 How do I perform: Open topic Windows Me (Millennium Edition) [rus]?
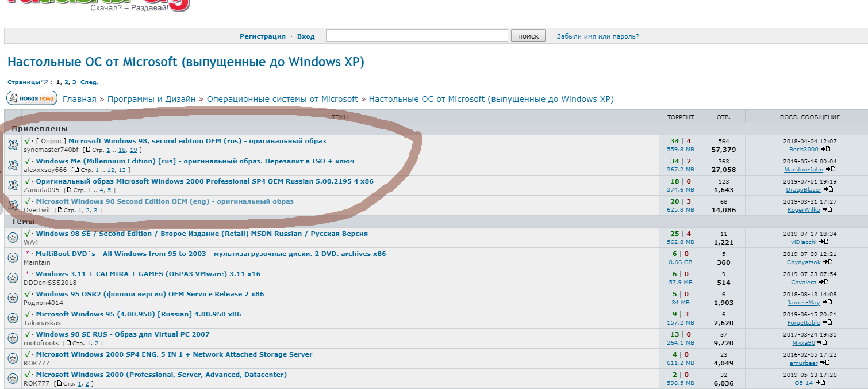click(x=195, y=161)
